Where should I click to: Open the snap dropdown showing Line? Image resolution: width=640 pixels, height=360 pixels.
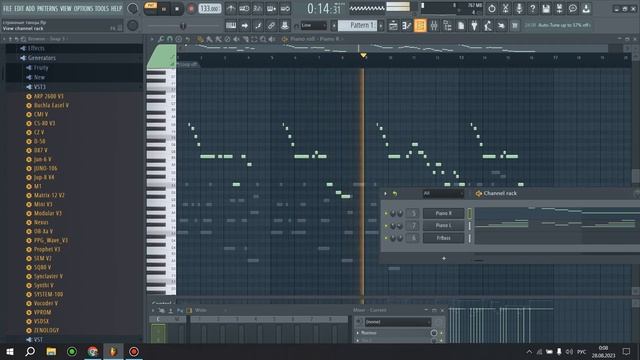(313, 26)
